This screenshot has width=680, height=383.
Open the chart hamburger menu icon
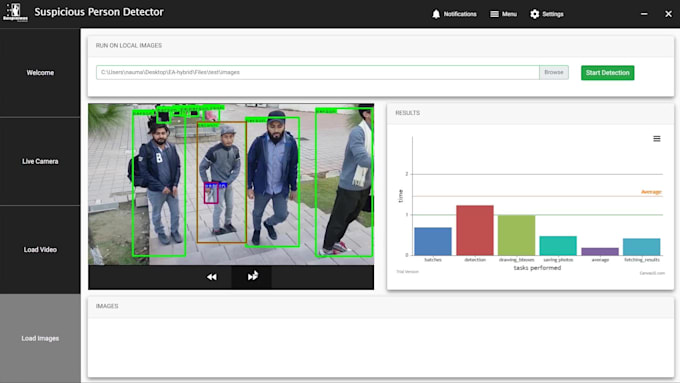(657, 139)
